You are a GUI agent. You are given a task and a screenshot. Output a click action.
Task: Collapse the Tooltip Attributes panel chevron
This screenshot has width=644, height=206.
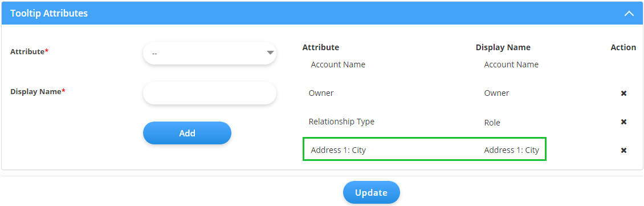(x=629, y=13)
